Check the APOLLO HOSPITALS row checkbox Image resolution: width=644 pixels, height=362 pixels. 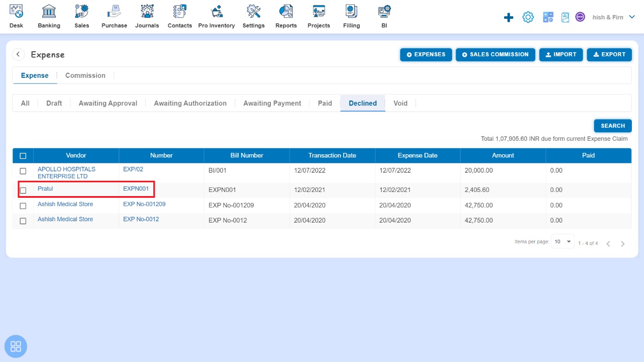(23, 171)
